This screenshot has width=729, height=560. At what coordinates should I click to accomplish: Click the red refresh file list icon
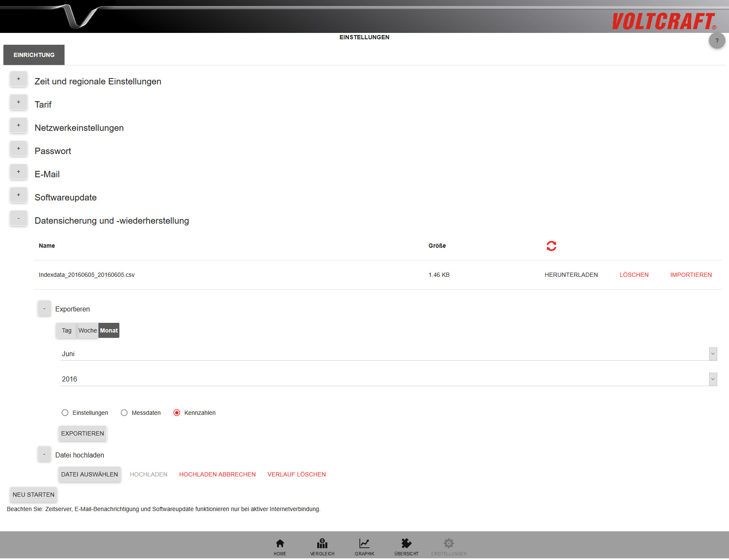(551, 246)
